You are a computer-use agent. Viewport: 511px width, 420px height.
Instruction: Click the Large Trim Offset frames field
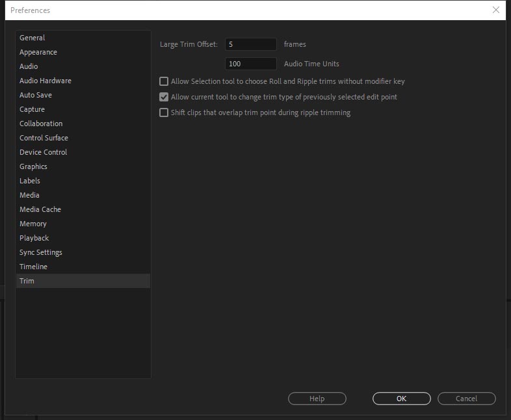point(250,44)
